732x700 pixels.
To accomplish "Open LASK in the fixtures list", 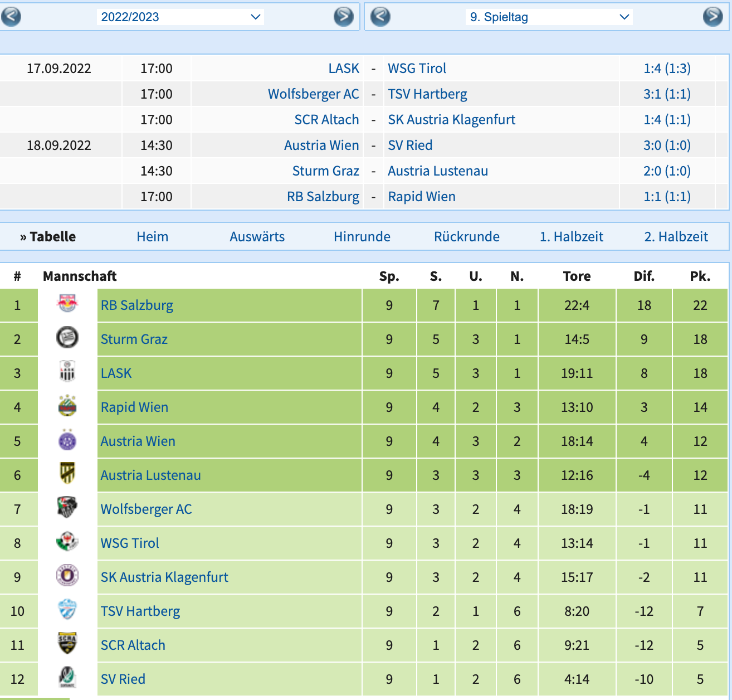I will (x=344, y=69).
